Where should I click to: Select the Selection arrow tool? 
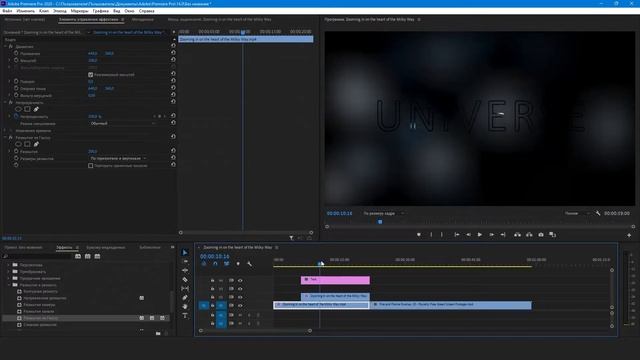(x=185, y=252)
